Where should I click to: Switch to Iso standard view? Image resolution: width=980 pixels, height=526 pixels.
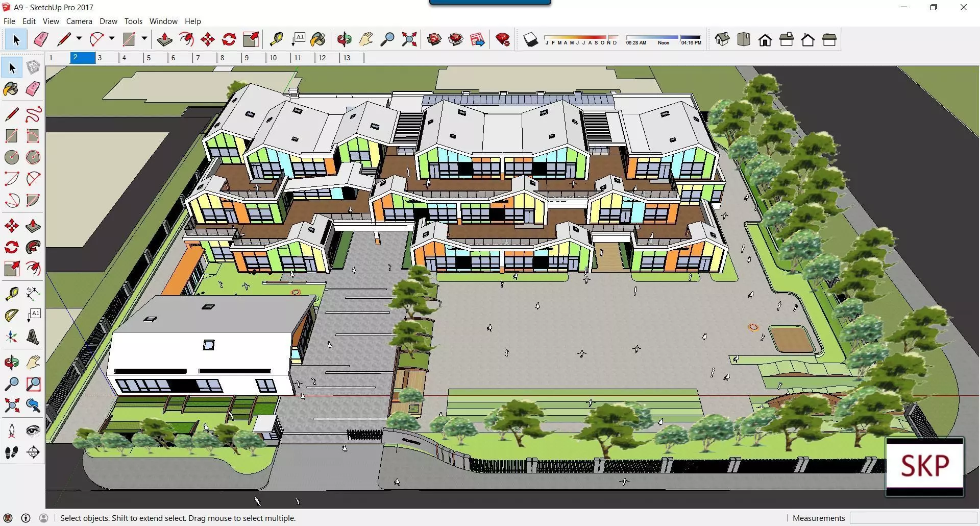point(722,39)
